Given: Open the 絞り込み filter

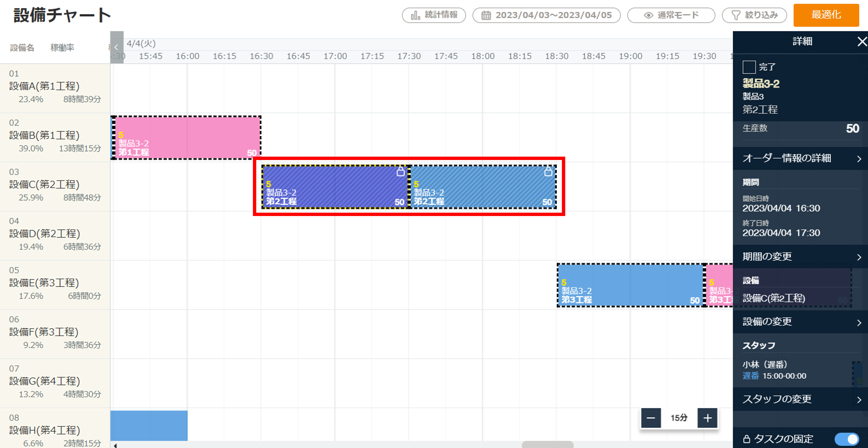Looking at the screenshot, I should (x=754, y=15).
